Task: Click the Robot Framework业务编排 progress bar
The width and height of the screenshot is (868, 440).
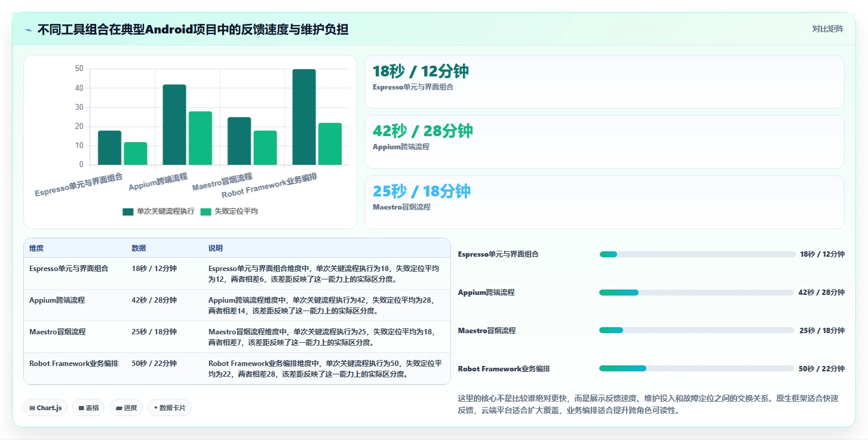Action: coord(697,368)
